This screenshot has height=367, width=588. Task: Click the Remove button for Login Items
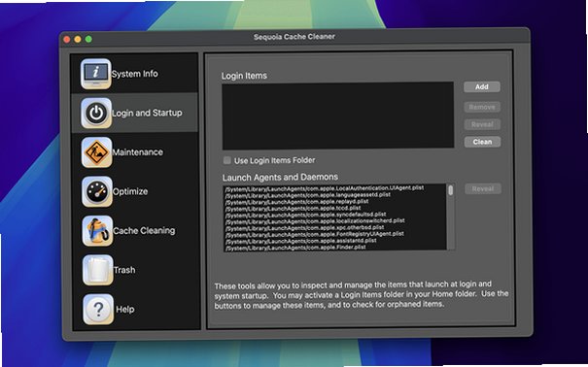482,107
